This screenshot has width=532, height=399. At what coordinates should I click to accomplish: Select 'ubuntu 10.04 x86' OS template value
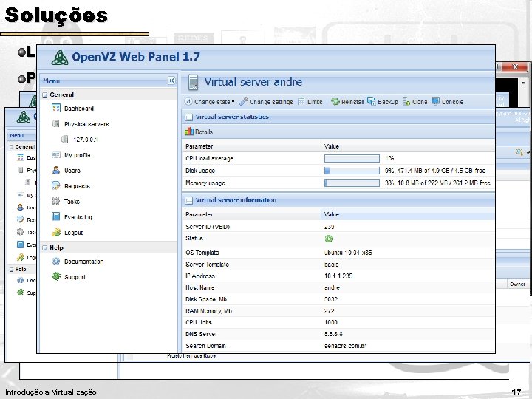pos(348,253)
